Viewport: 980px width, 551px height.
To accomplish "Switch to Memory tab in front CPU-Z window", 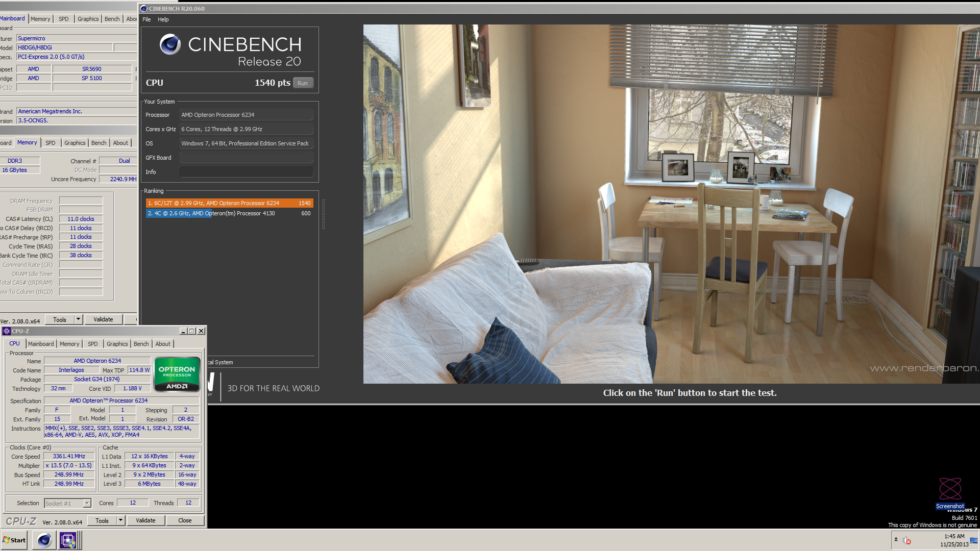I will pyautogui.click(x=69, y=344).
